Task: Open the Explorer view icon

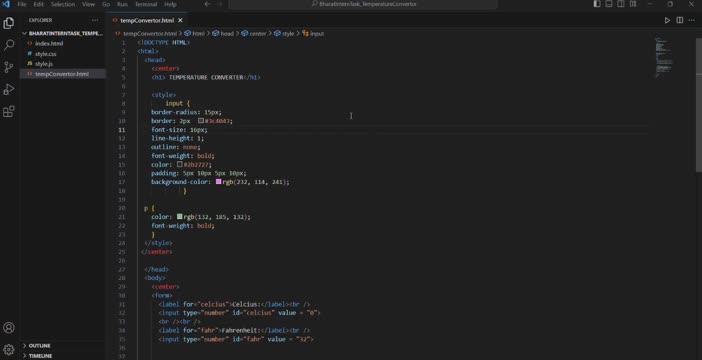Action: pos(9,23)
